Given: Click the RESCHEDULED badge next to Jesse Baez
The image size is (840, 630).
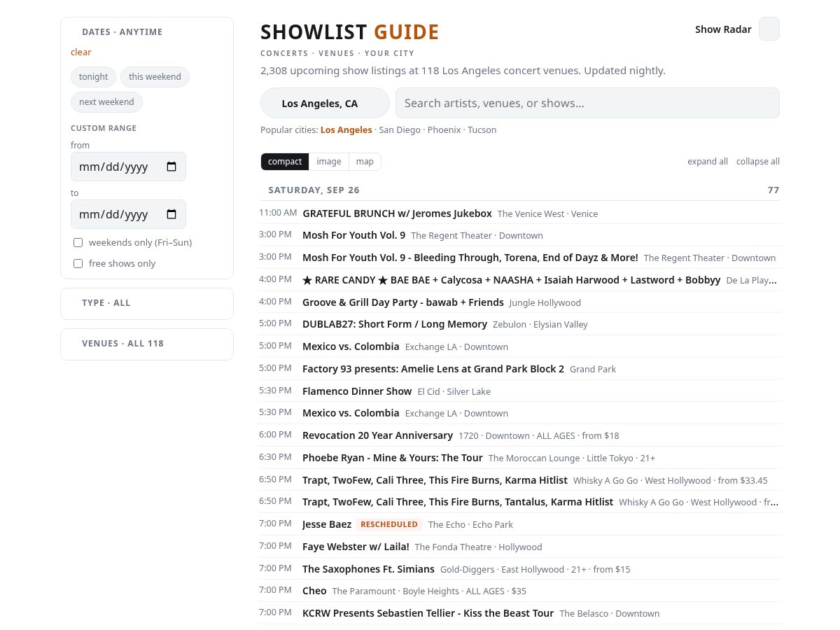Looking at the screenshot, I should point(389,524).
